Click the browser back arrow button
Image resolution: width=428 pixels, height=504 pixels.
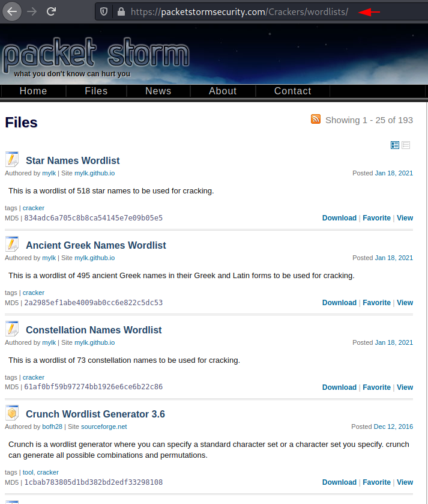pos(12,11)
